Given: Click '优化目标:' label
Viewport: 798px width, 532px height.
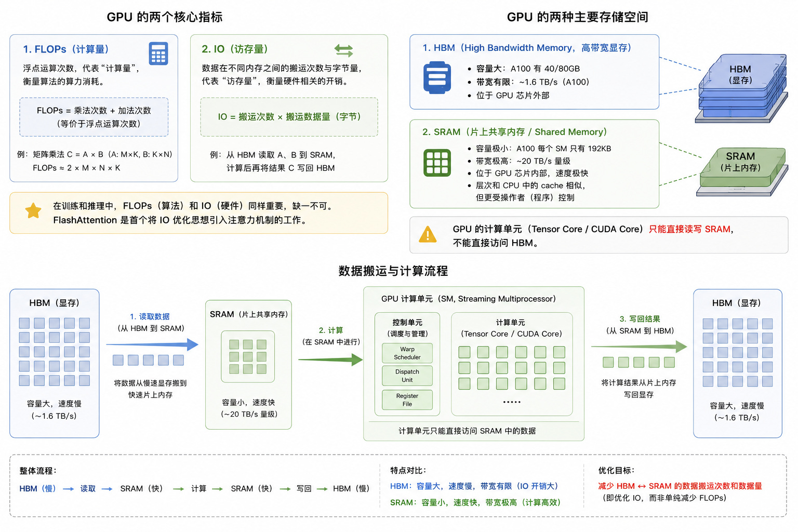Looking at the screenshot, I should pos(616,470).
